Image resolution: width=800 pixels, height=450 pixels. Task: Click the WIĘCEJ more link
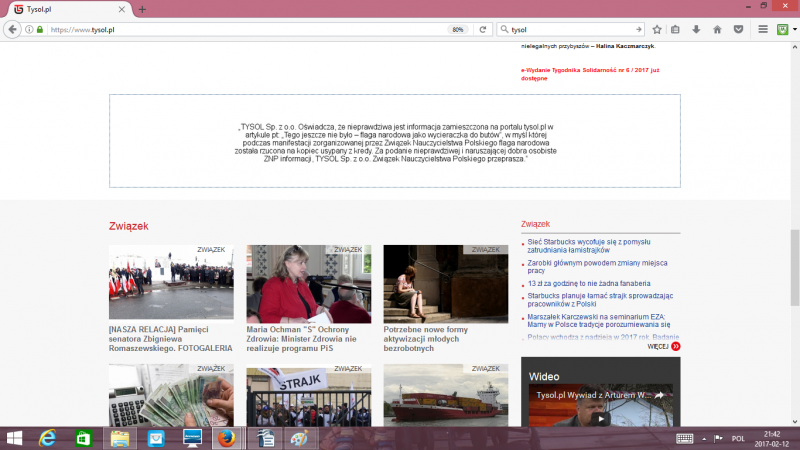coord(658,346)
